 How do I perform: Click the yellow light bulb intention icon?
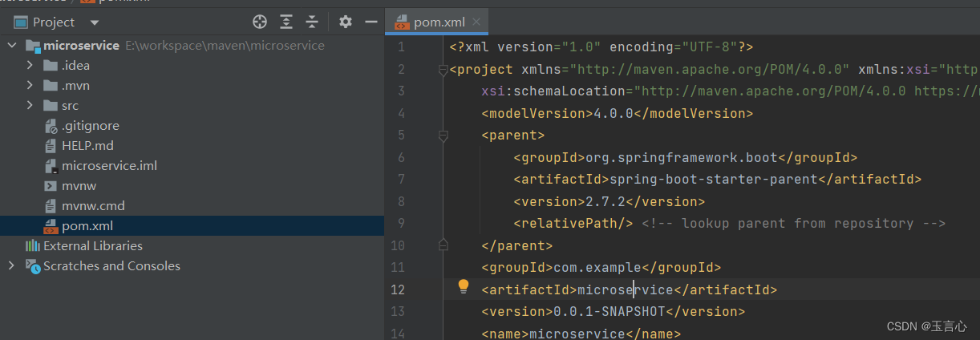point(463,287)
